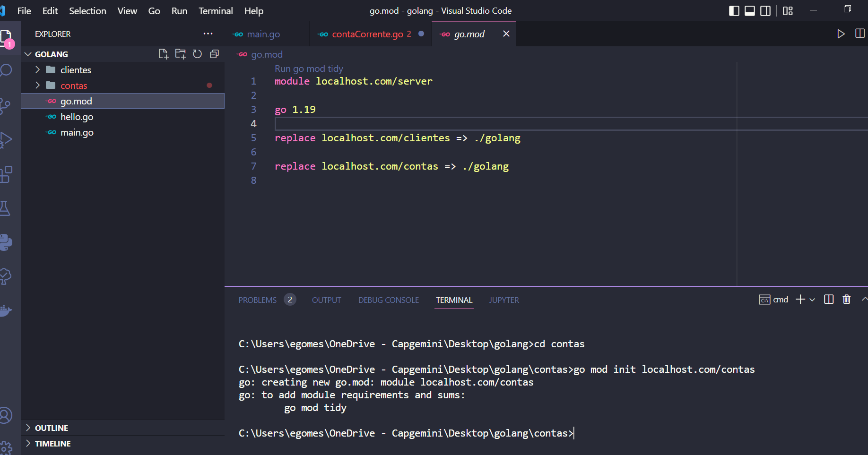The image size is (868, 455).
Task: Open the Selection menu
Action: click(x=87, y=11)
